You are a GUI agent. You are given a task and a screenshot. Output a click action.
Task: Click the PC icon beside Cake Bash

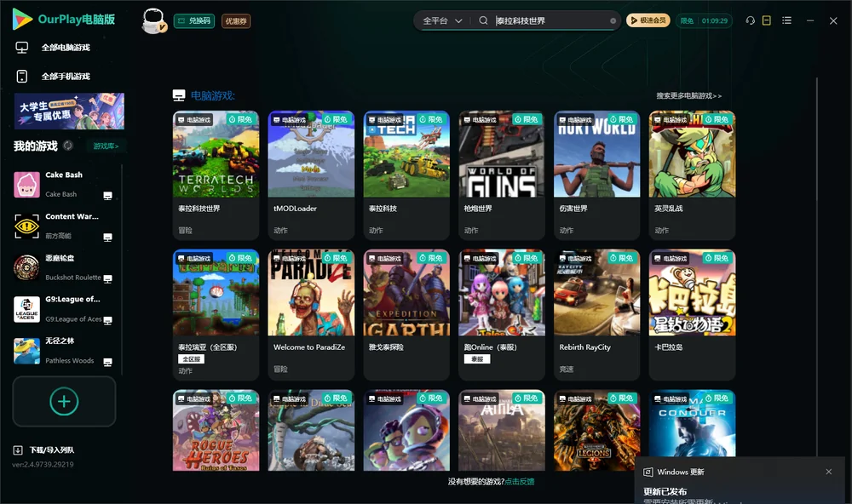(107, 196)
